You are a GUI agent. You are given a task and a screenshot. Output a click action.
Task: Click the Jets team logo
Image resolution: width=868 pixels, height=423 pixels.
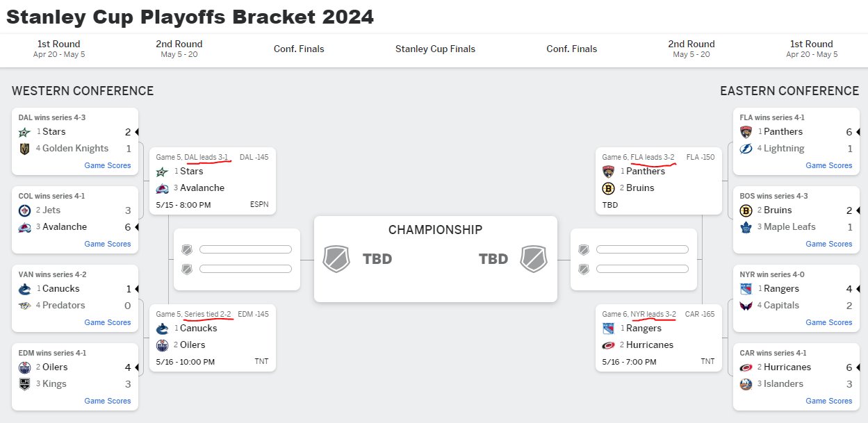click(x=25, y=210)
